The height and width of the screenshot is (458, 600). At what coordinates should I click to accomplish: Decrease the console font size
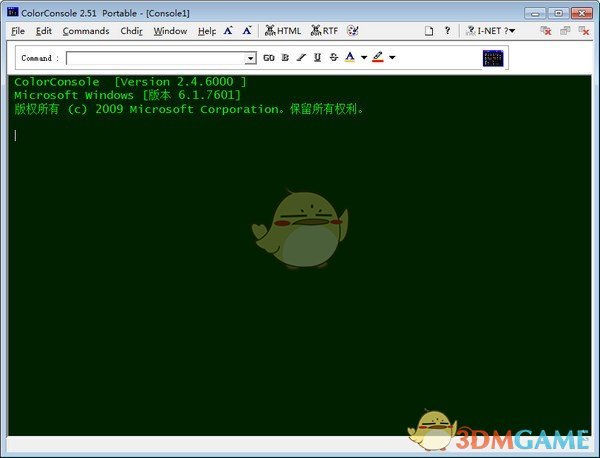click(x=247, y=31)
